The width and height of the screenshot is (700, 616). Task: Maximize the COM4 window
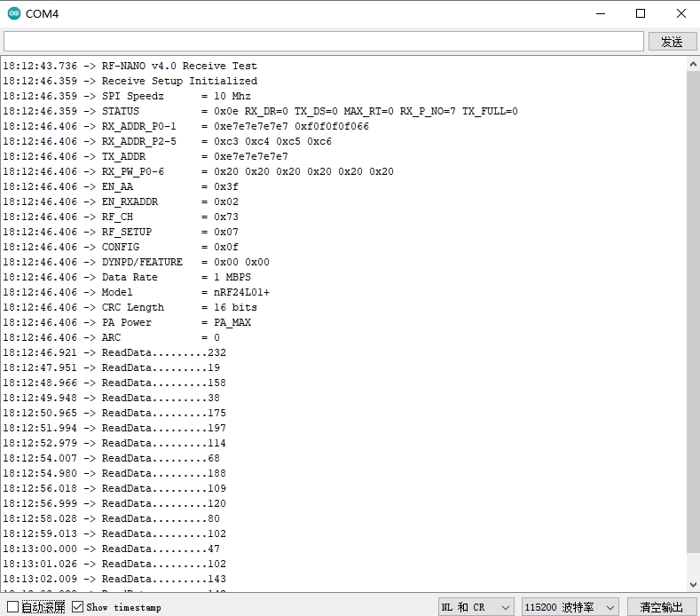click(641, 13)
